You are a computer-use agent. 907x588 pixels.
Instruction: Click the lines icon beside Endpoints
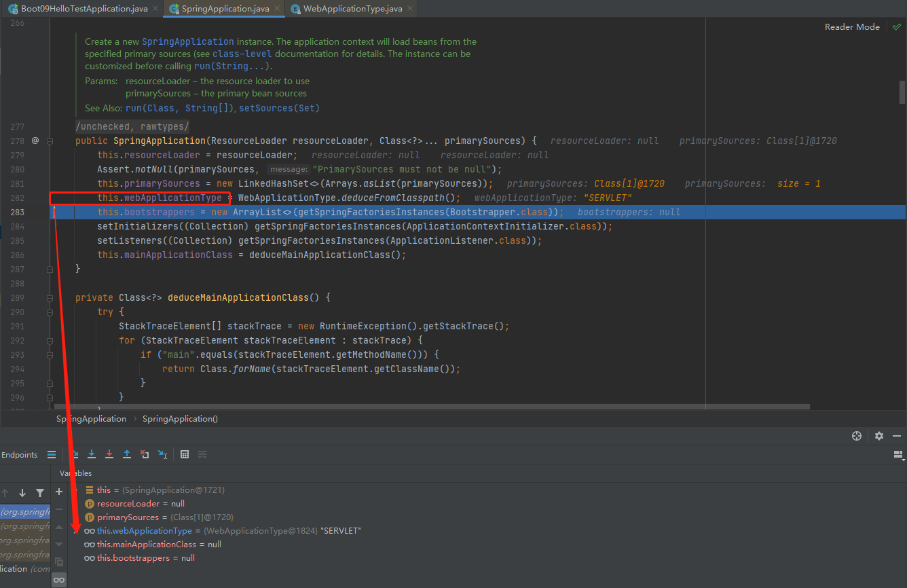click(x=52, y=454)
